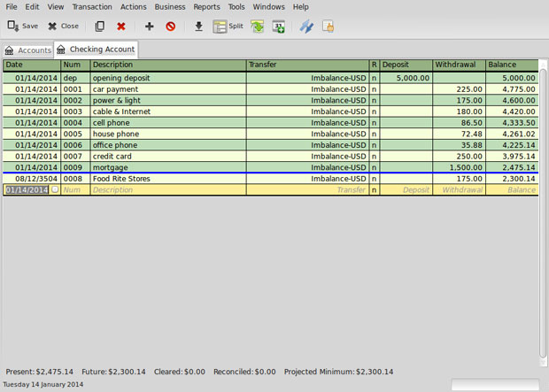Toggle reconcile flag for car payment
This screenshot has width=549, height=392.
[x=375, y=89]
